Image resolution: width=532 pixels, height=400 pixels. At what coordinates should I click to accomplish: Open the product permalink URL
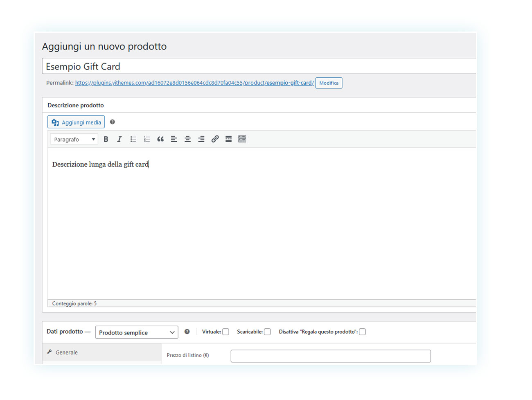pyautogui.click(x=194, y=83)
